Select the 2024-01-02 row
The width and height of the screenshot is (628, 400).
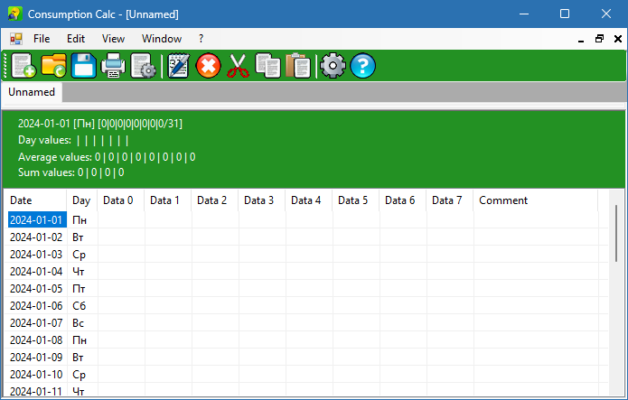point(308,237)
